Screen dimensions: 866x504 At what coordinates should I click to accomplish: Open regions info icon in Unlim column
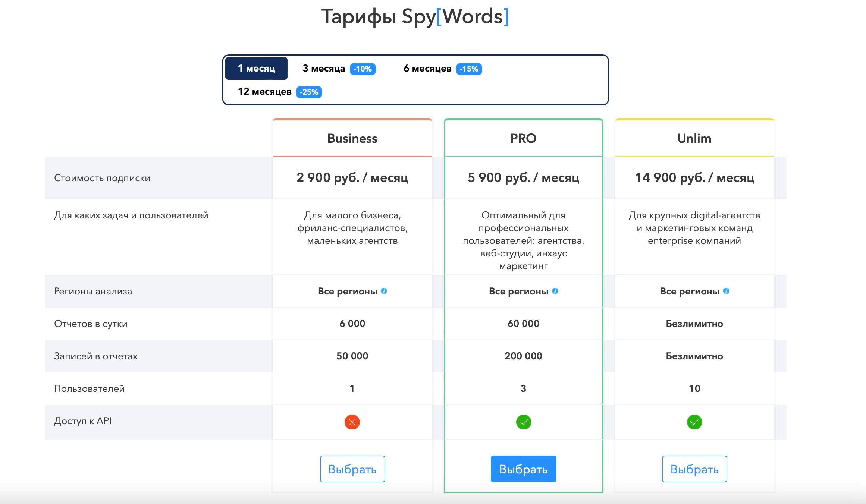pos(726,291)
